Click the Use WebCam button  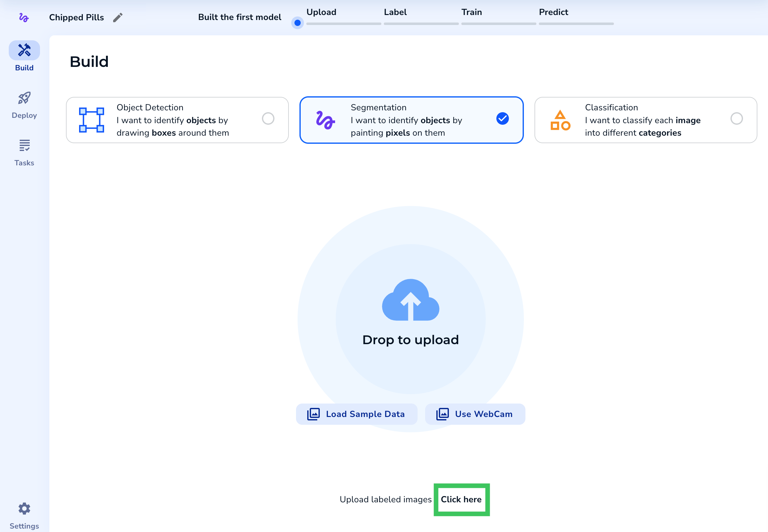pos(475,414)
